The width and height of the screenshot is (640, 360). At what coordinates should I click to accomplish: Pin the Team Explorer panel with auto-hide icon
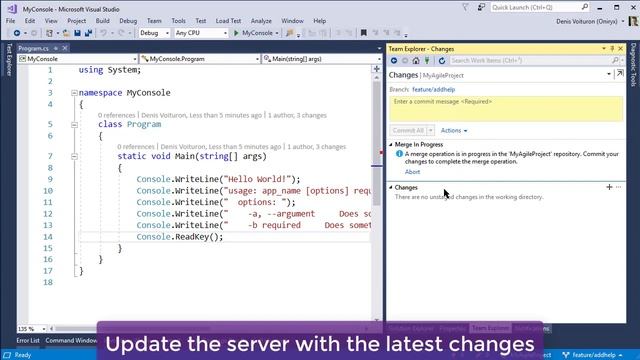pyautogui.click(x=612, y=49)
